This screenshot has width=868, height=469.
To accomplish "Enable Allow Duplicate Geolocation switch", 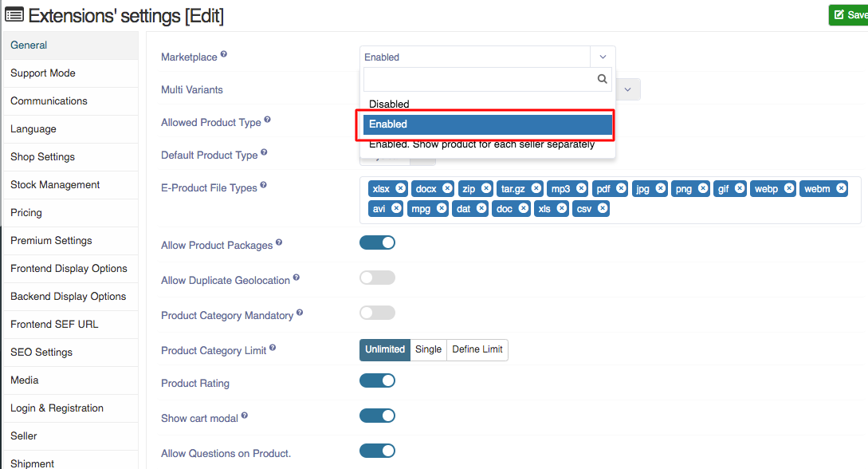I will pyautogui.click(x=377, y=278).
